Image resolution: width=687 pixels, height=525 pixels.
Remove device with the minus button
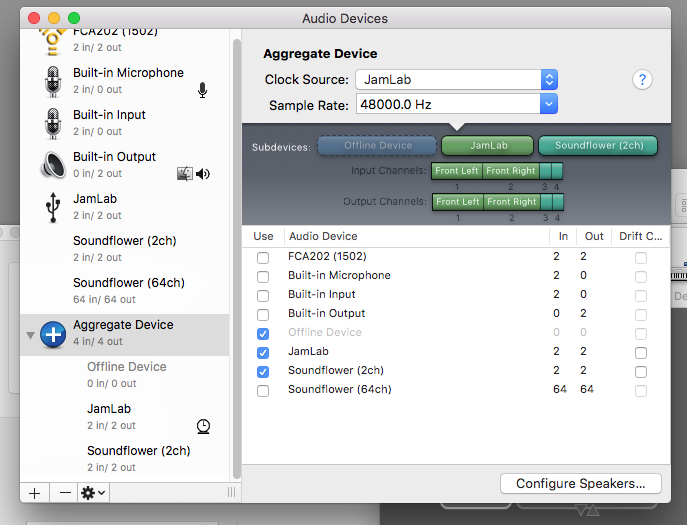[x=65, y=493]
